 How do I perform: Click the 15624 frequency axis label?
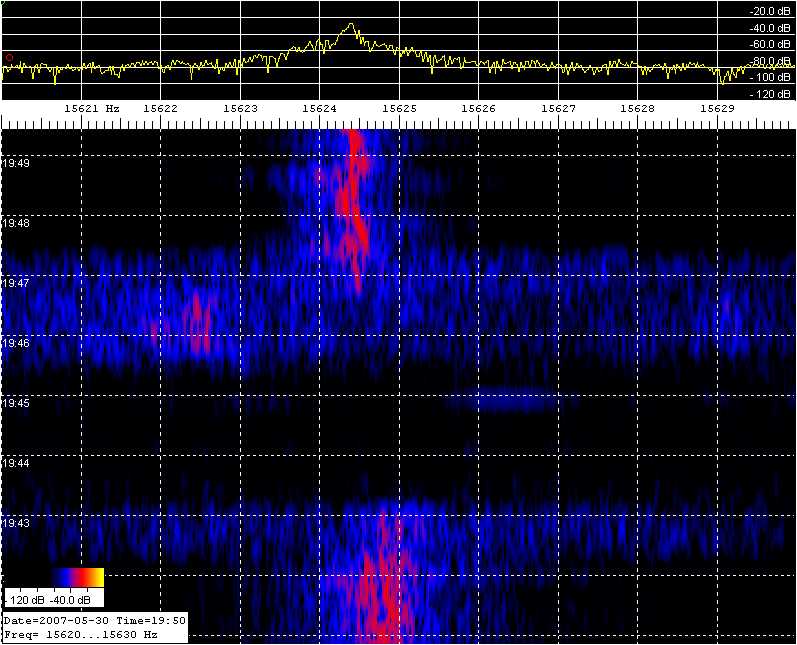[319, 108]
